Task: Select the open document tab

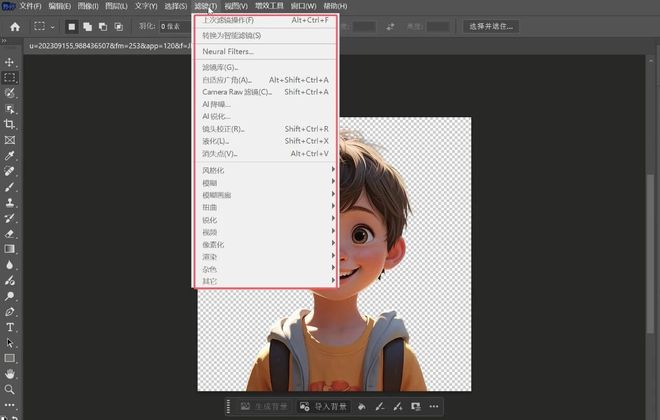Action: [110, 46]
